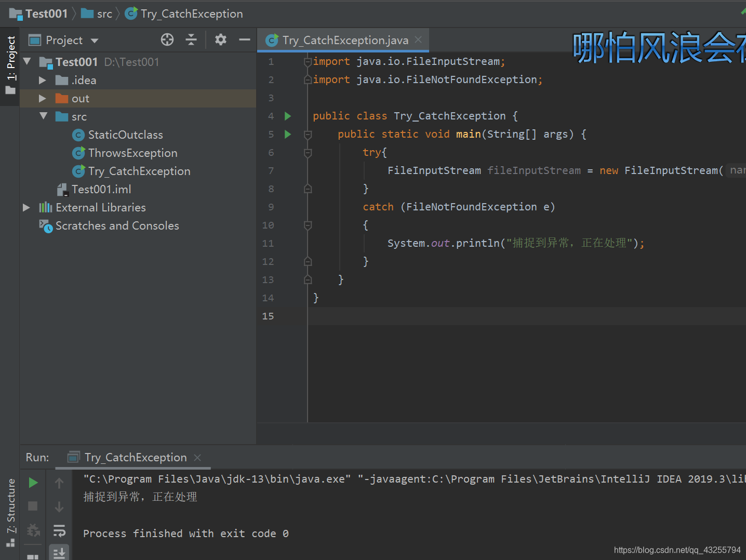Click 'Process finished with exit code 0' text
Screen dimensions: 746x560
(186, 534)
